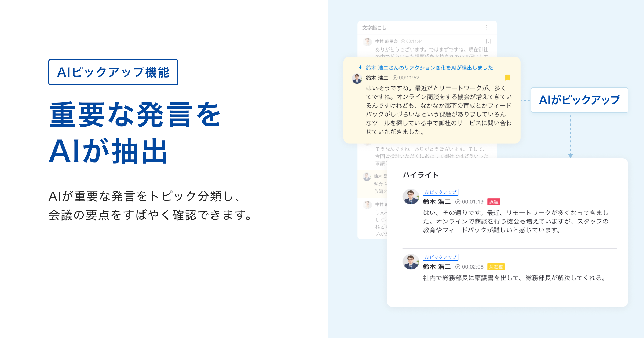The width and height of the screenshot is (644, 338).
Task: Click 鈴木 浩二 avatar in first highlight
Action: pos(411,197)
